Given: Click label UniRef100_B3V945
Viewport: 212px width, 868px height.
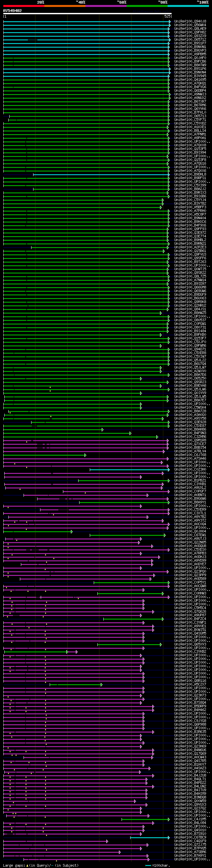Looking at the screenshot, I should [x=190, y=76].
